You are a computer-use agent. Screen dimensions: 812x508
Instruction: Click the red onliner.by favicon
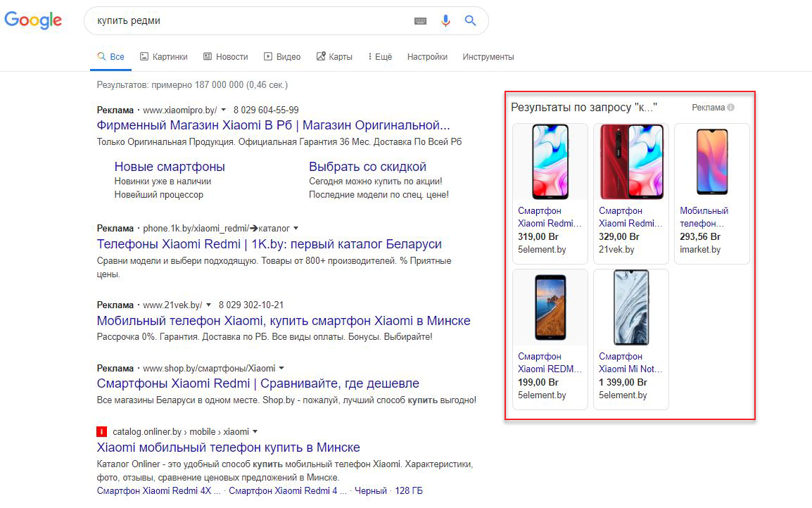coord(102,431)
